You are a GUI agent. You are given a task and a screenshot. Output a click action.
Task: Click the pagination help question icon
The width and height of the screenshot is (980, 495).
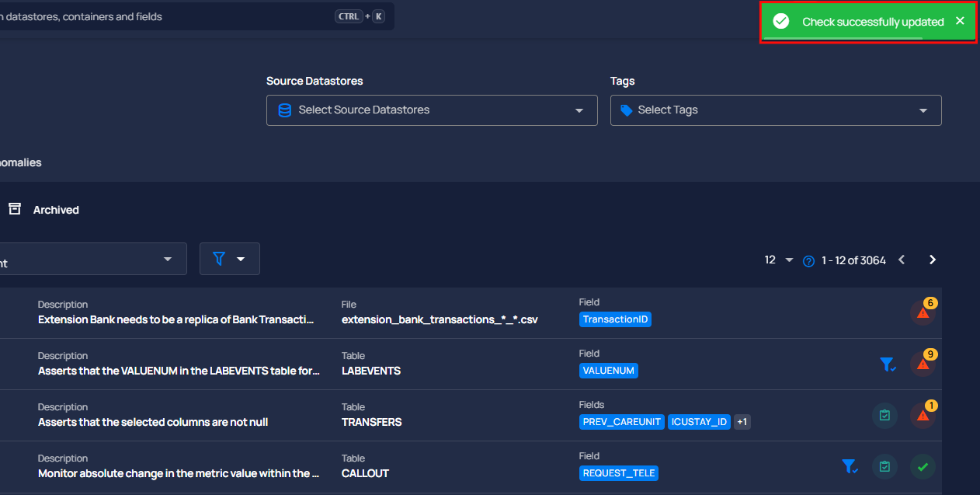click(808, 261)
